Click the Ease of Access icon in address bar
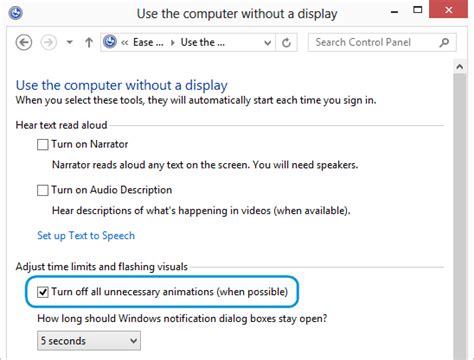The width and height of the screenshot is (474, 360). [x=110, y=42]
